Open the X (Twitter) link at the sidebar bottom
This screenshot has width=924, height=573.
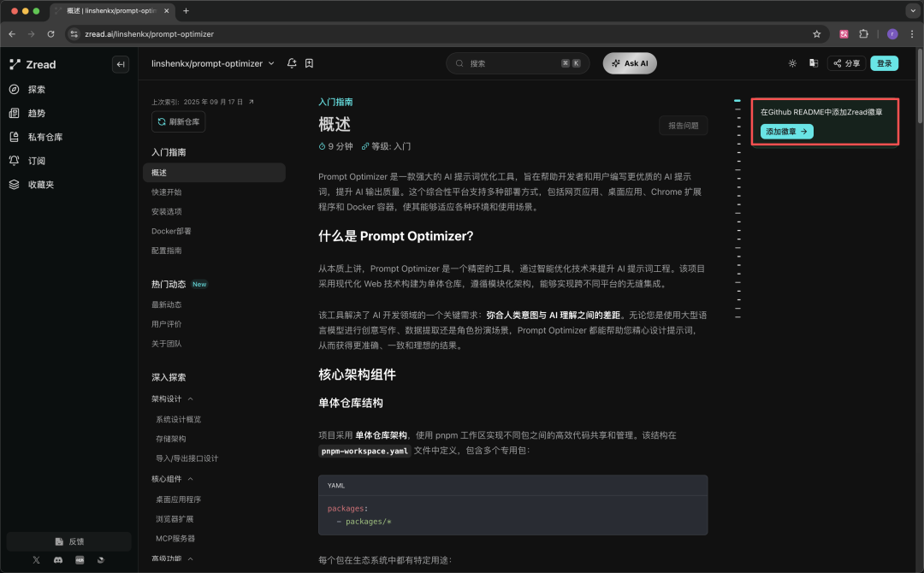37,560
